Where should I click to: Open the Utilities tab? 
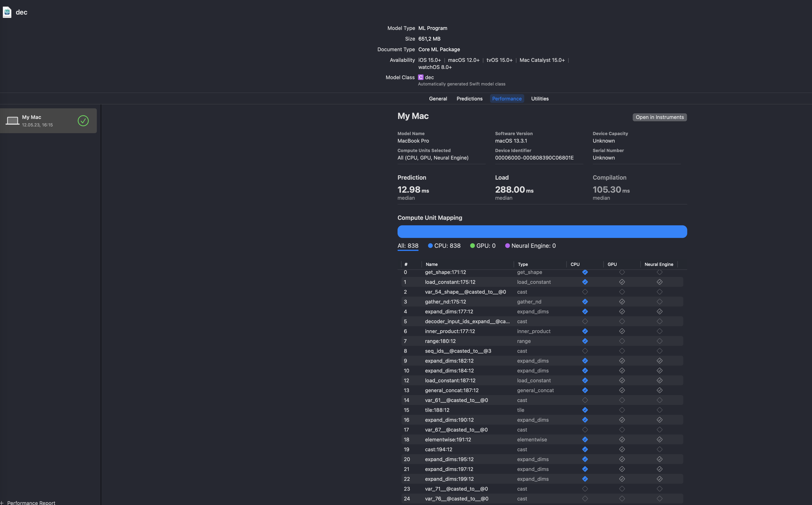[540, 98]
